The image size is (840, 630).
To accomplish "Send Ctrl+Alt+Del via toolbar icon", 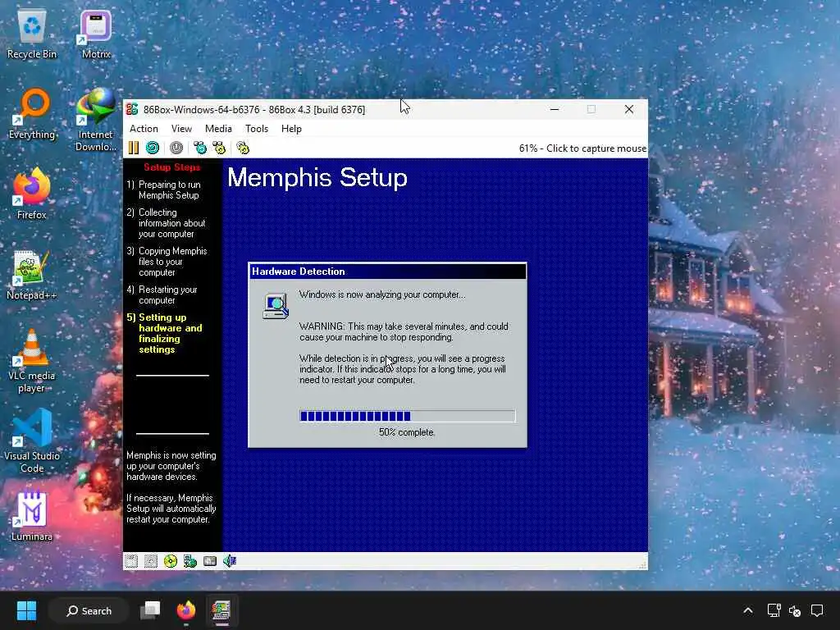I will click(x=200, y=148).
